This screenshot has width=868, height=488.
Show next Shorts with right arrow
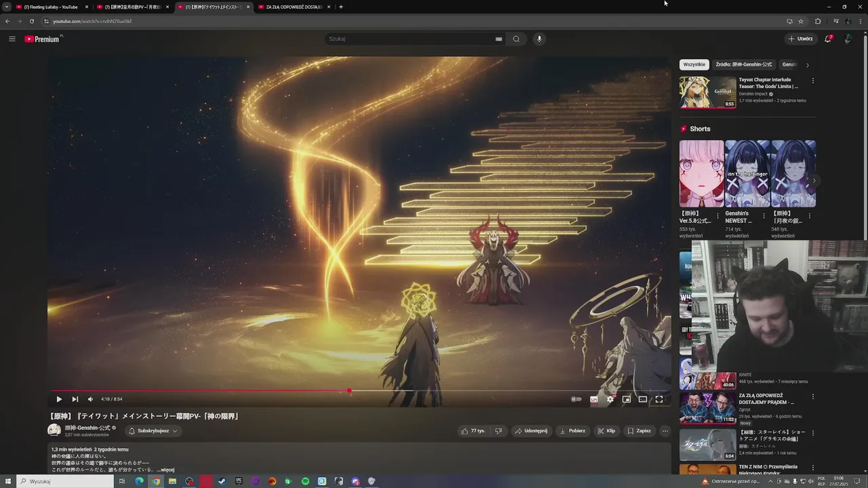(814, 181)
